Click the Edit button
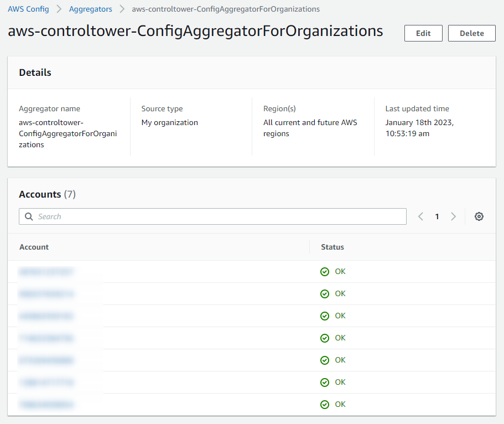This screenshot has width=504, height=424. tap(423, 33)
